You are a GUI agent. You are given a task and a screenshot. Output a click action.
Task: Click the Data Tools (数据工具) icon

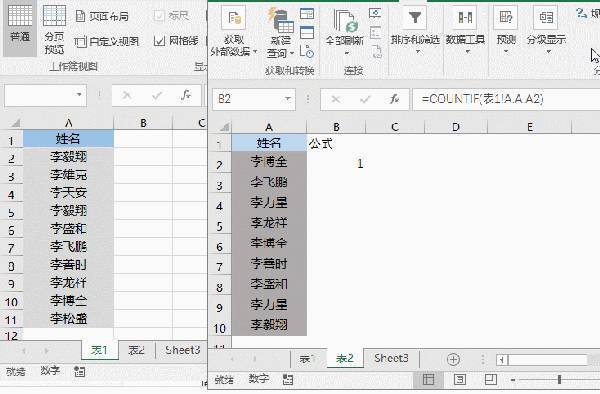point(465,18)
